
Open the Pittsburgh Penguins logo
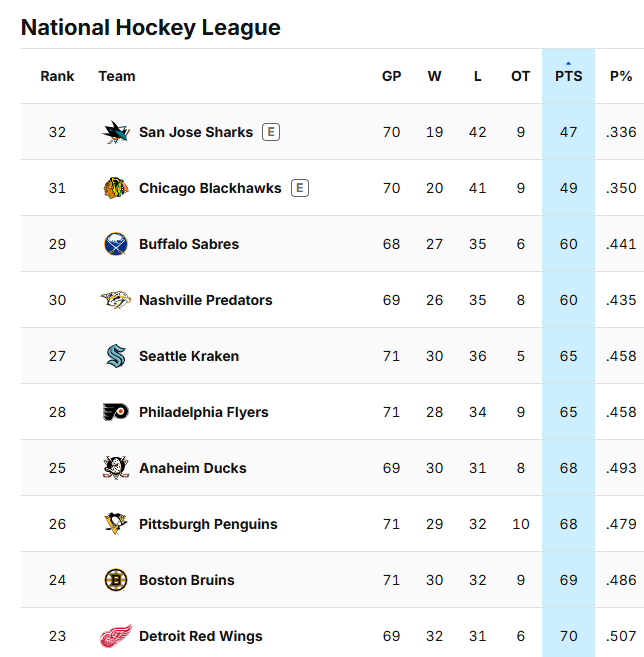tap(116, 524)
